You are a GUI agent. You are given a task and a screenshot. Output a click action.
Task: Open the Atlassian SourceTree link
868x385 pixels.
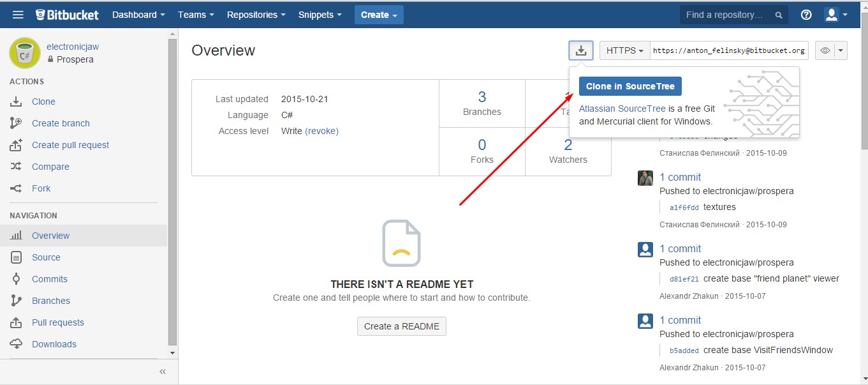(622, 109)
